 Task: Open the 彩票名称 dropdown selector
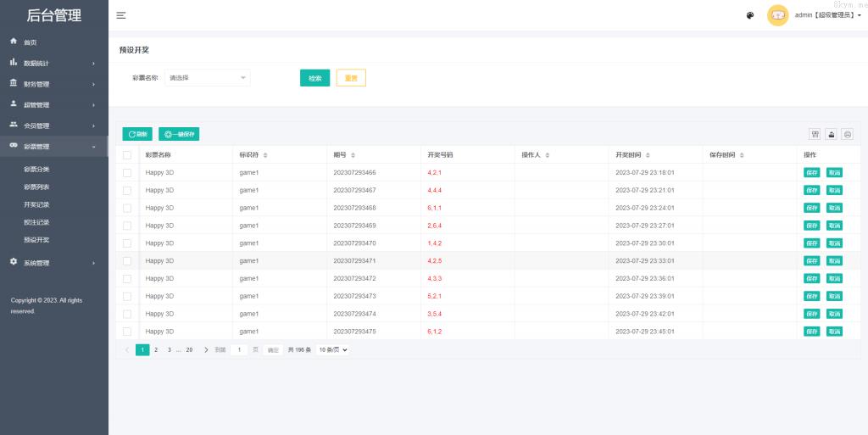(x=208, y=78)
